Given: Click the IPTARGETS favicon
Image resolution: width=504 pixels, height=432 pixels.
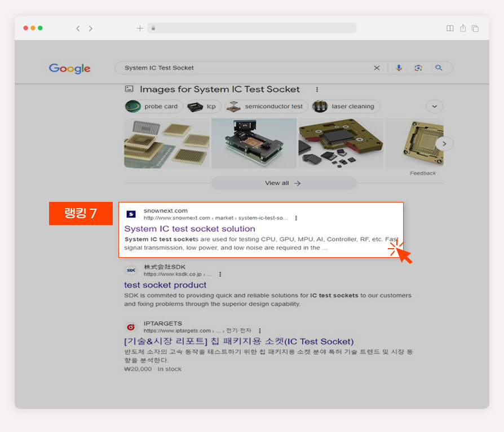Looking at the screenshot, I should click(x=131, y=327).
